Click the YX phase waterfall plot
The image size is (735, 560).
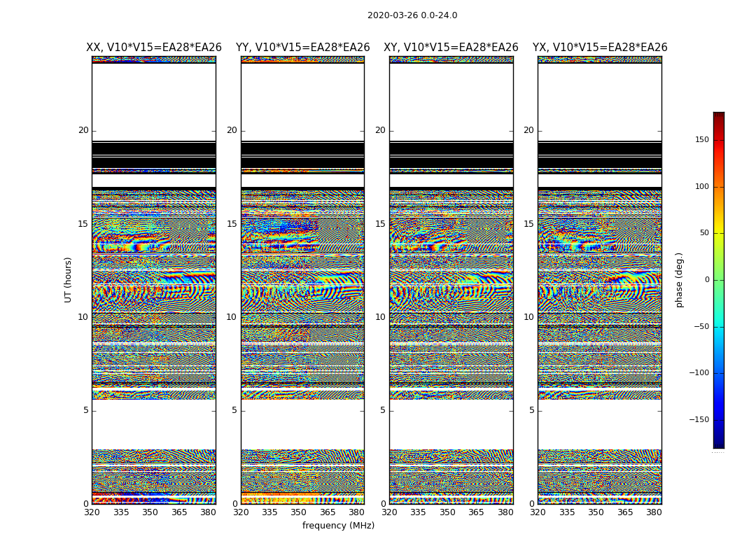click(x=600, y=280)
